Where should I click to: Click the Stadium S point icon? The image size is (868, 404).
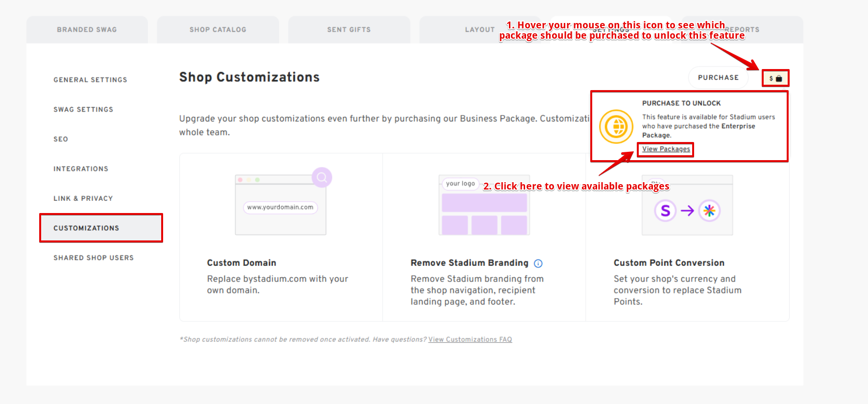665,211
